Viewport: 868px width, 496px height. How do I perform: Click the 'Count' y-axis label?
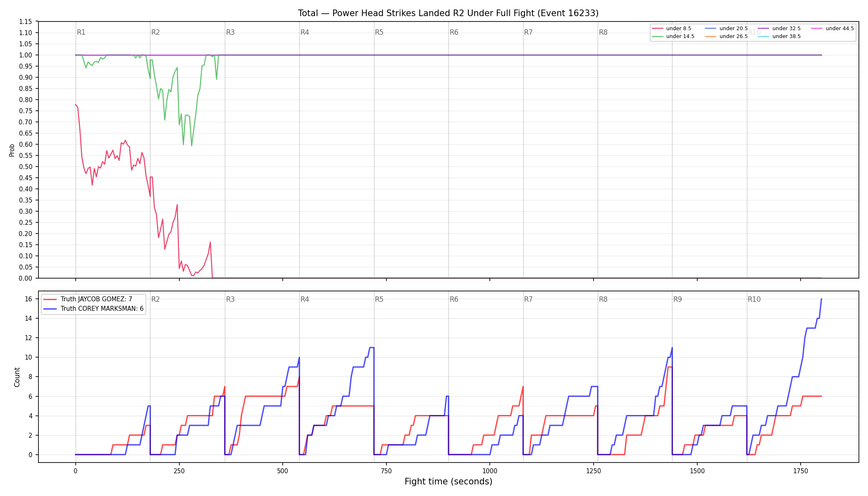coord(17,377)
